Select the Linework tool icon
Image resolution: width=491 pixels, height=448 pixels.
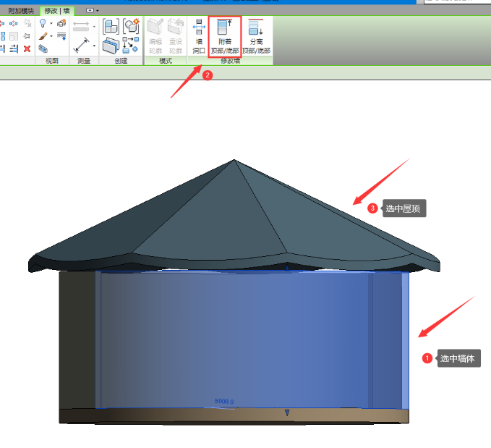(x=61, y=36)
